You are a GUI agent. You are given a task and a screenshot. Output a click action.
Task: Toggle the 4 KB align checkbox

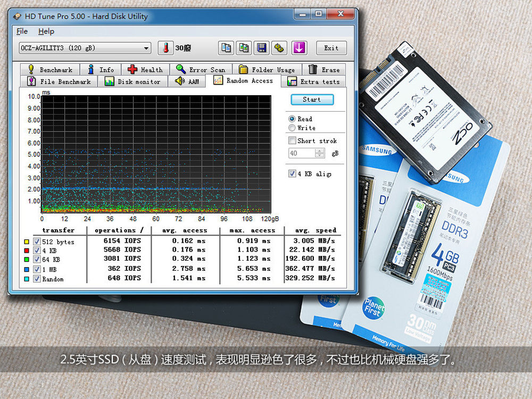292,173
